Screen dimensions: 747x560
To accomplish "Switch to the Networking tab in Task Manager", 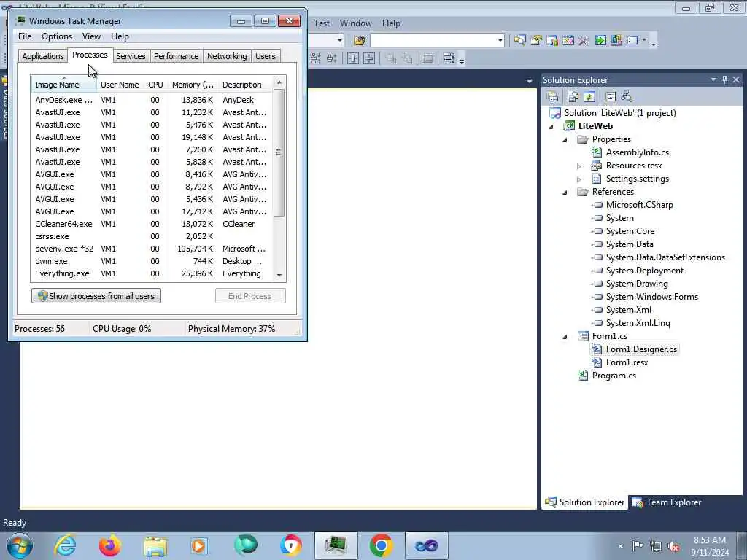I will tap(227, 56).
